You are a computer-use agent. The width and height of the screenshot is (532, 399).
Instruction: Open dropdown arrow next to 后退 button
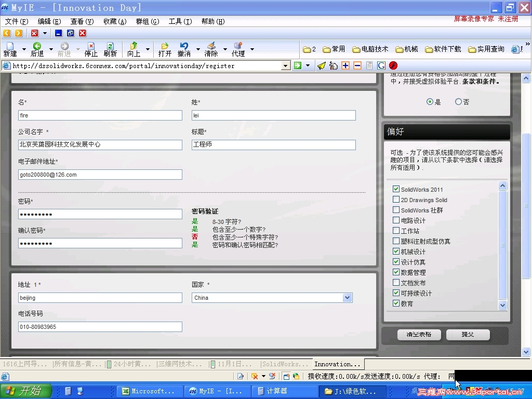[x=51, y=49]
